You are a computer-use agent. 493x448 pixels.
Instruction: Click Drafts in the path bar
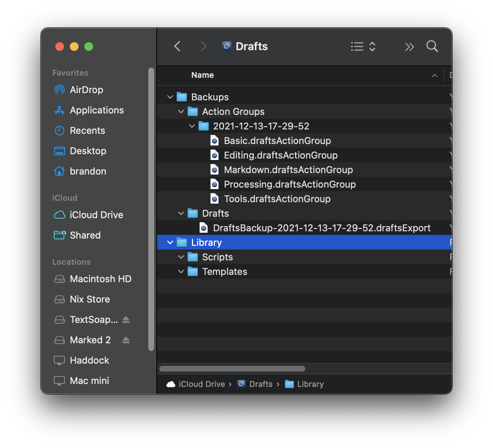coord(255,384)
